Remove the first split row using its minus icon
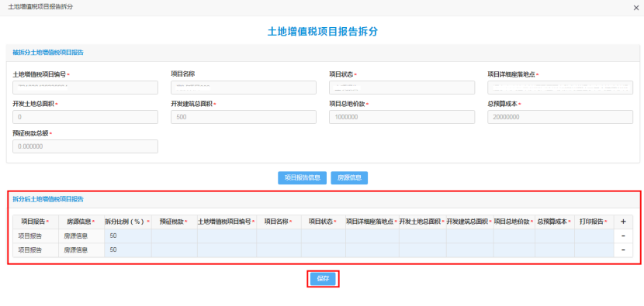The width and height of the screenshot is (644, 306). point(623,236)
